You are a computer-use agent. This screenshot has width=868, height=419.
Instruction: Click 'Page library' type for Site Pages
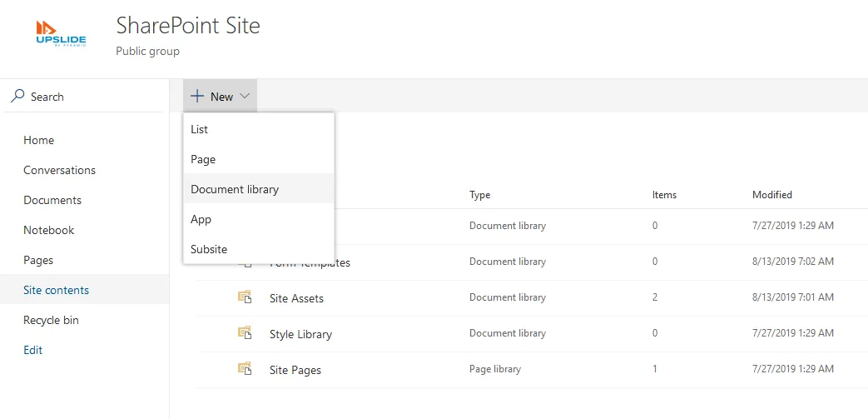[x=495, y=368]
